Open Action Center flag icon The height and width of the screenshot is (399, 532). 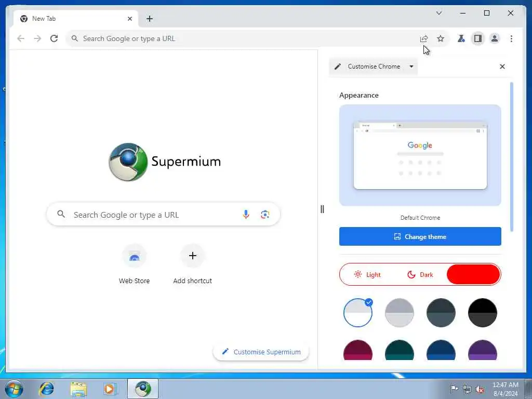[454, 389]
